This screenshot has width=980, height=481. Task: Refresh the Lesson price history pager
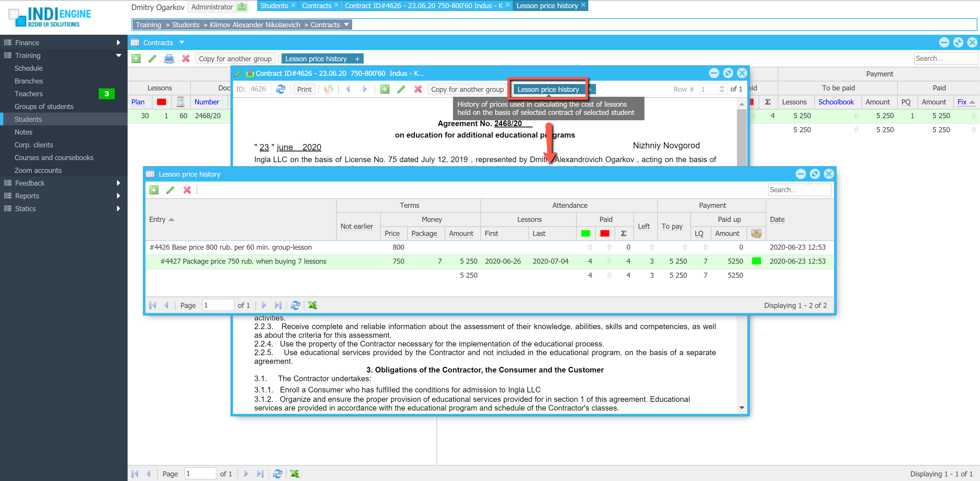[x=295, y=305]
